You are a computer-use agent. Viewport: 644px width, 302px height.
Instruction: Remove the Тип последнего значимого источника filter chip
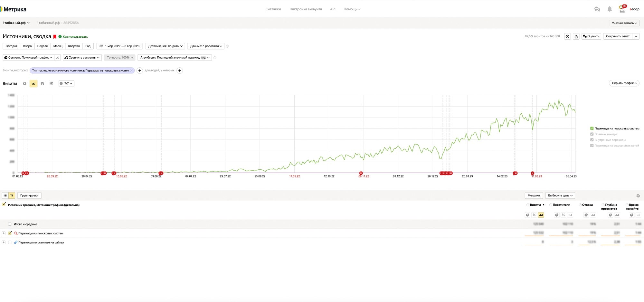131,71
